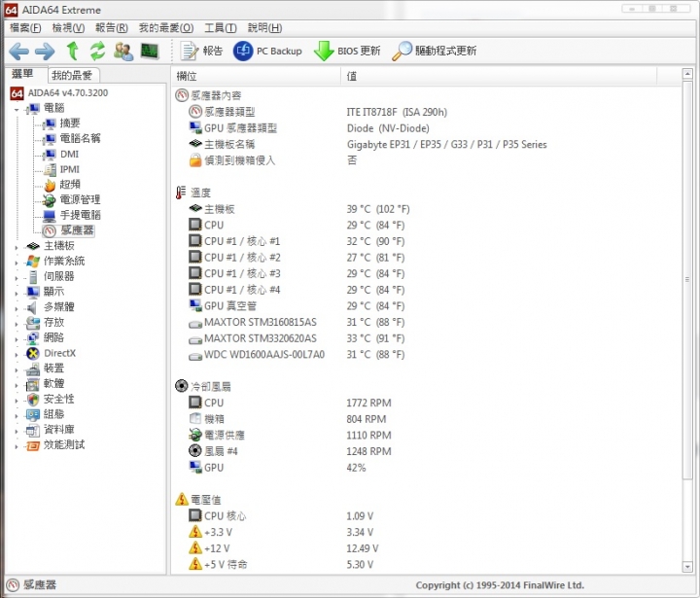Open the 檢視(V) menu

point(68,27)
